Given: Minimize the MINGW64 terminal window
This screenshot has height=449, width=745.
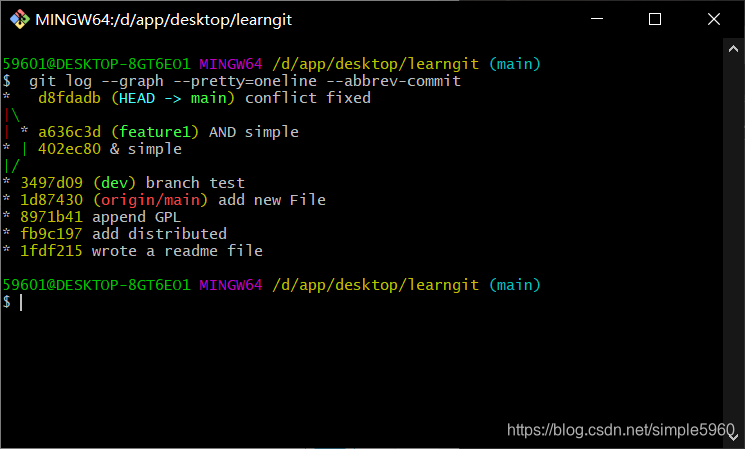Looking at the screenshot, I should (x=597, y=19).
